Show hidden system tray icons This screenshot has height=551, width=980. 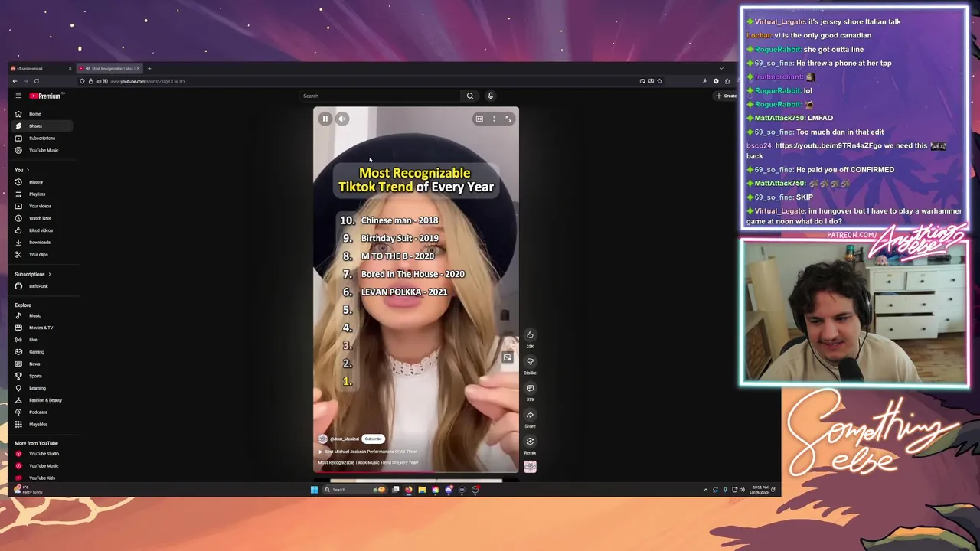[x=706, y=490]
